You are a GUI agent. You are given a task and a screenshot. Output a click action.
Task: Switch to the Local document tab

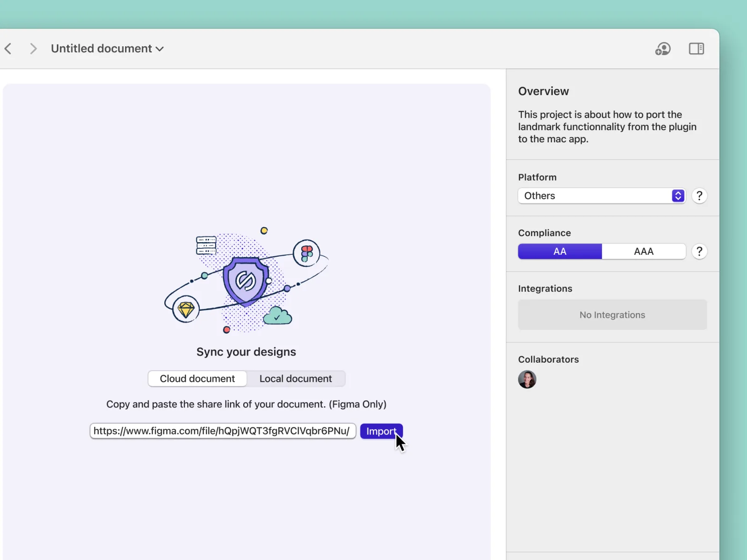tap(296, 378)
